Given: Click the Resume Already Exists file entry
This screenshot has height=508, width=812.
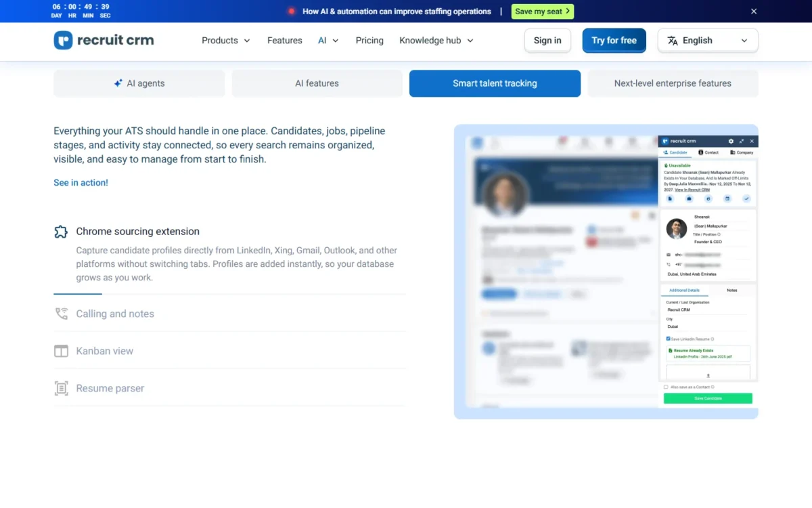Looking at the screenshot, I should coord(708,353).
